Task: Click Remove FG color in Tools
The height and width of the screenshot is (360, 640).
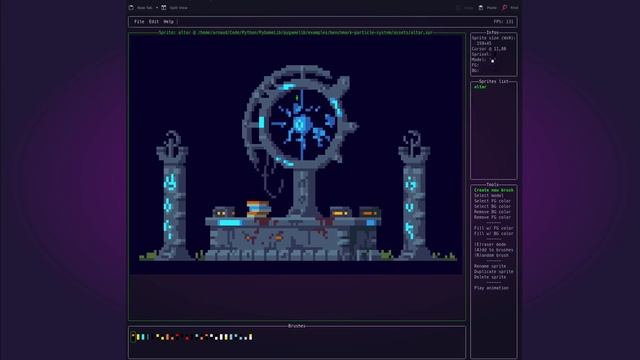Action: [492, 217]
